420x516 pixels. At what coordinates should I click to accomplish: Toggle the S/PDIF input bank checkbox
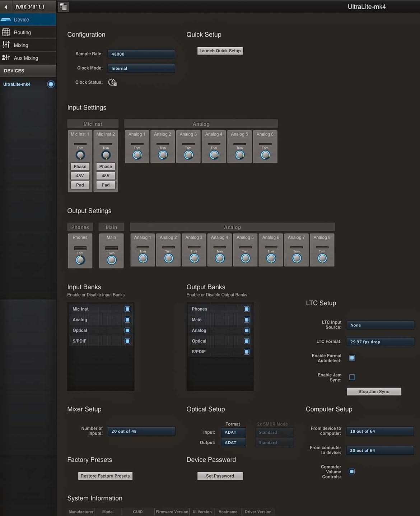pos(127,341)
